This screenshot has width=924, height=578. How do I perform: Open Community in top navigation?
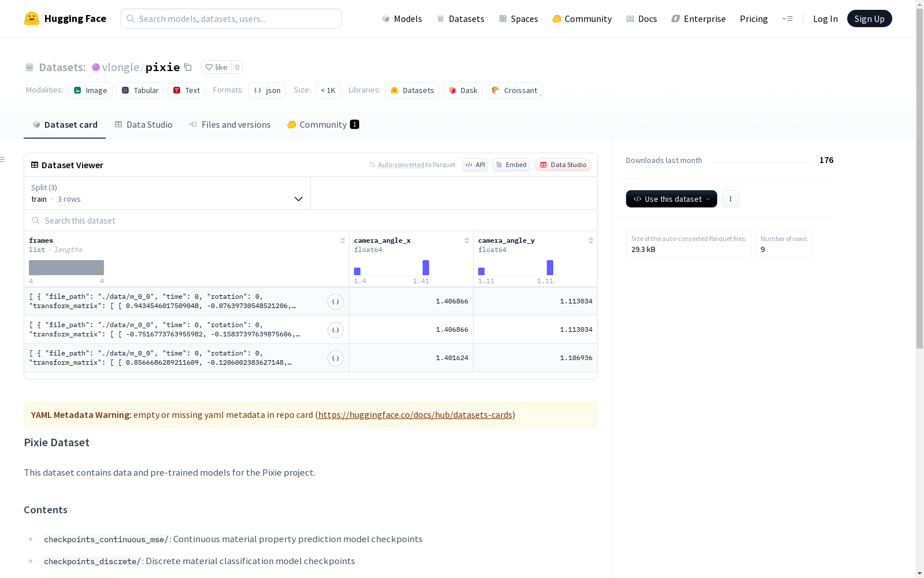pos(582,18)
